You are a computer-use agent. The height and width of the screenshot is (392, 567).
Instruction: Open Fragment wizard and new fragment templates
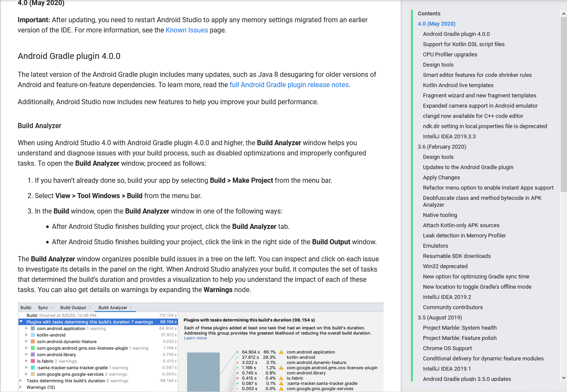479,96
